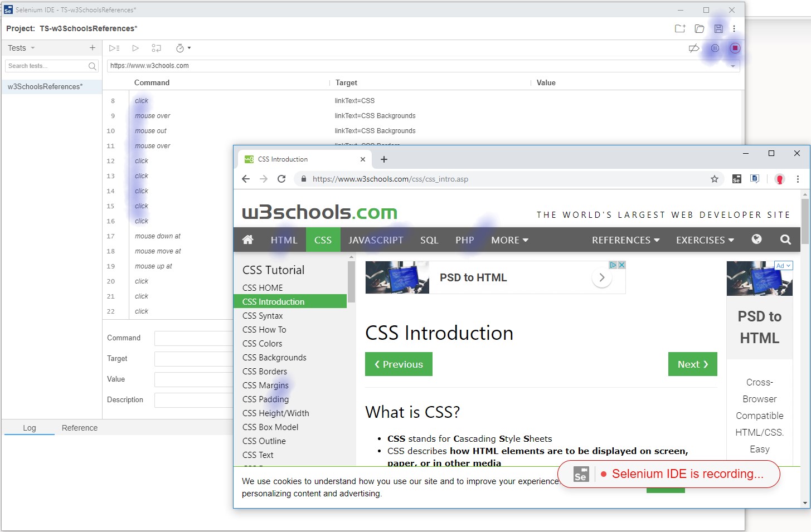Close the PSD to HTML banner ad
This screenshot has height=532, width=811.
tap(621, 265)
